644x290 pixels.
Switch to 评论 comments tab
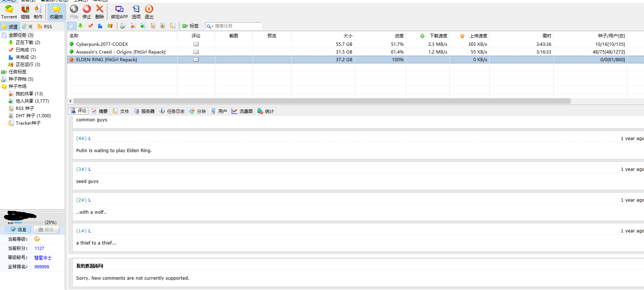pyautogui.click(x=78, y=111)
